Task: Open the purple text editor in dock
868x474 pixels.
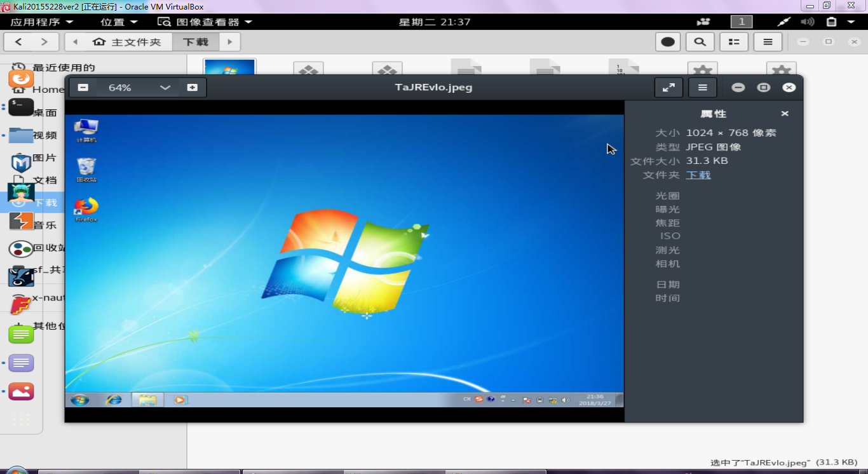Action: pos(21,363)
